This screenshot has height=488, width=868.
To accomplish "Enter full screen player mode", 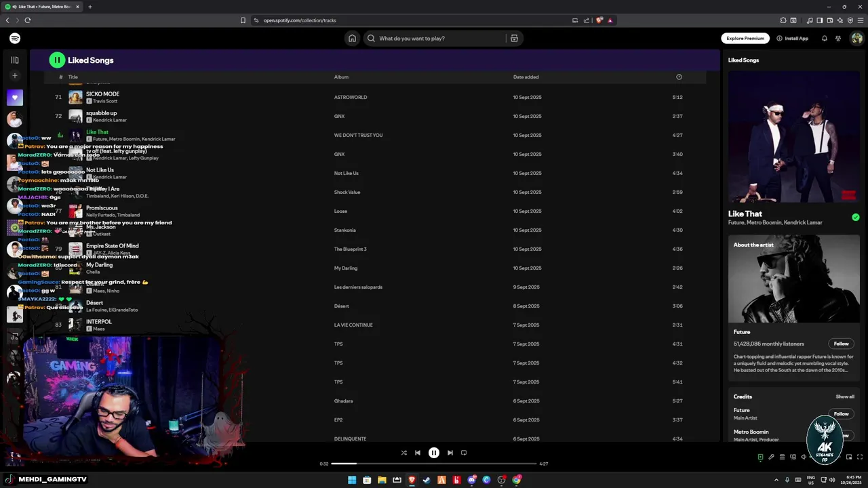I will tap(860, 457).
